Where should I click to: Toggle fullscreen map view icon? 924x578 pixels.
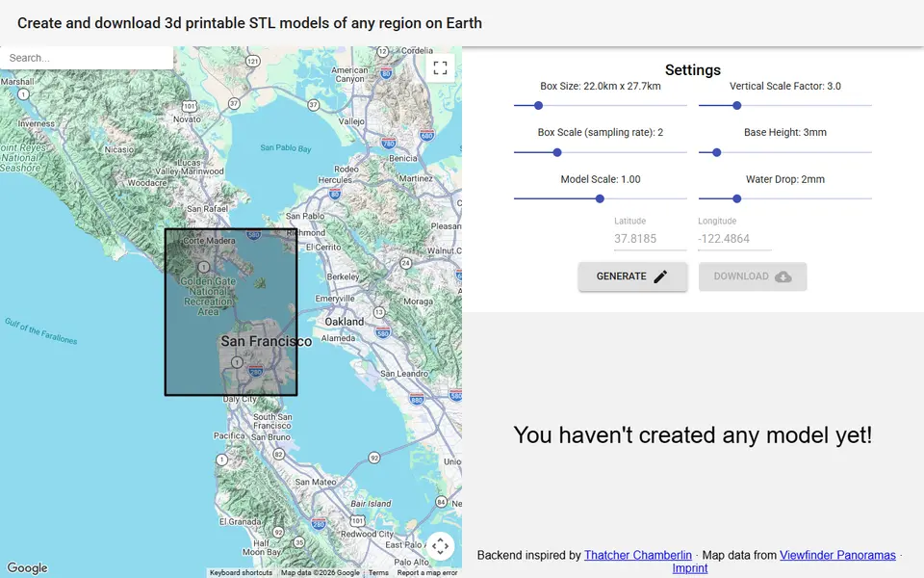(440, 67)
